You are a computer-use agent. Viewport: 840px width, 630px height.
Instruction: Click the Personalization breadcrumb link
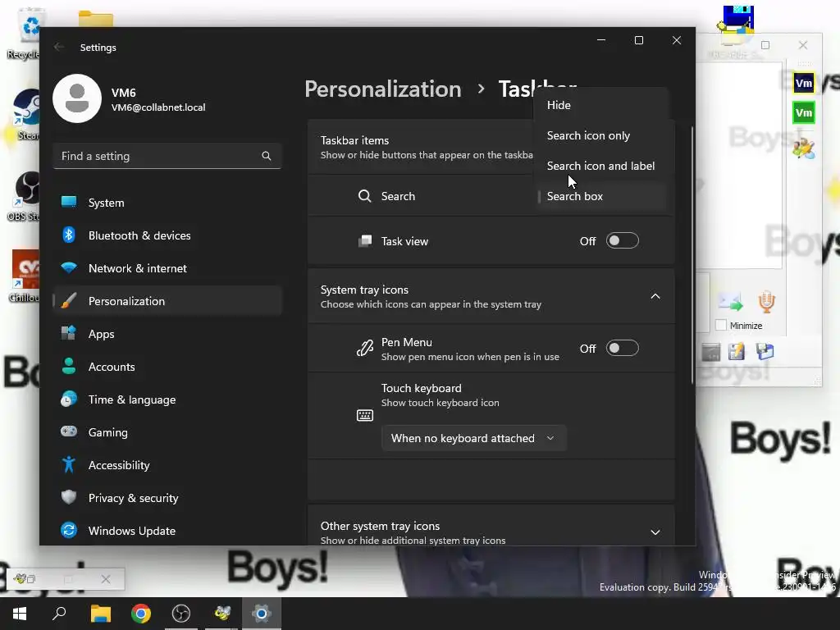click(382, 89)
